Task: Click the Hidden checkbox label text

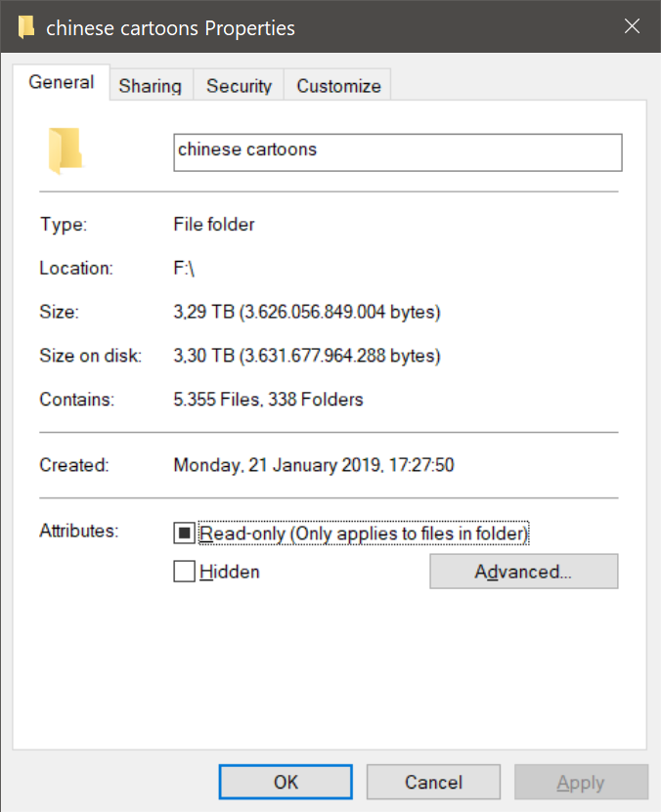Action: pos(230,572)
